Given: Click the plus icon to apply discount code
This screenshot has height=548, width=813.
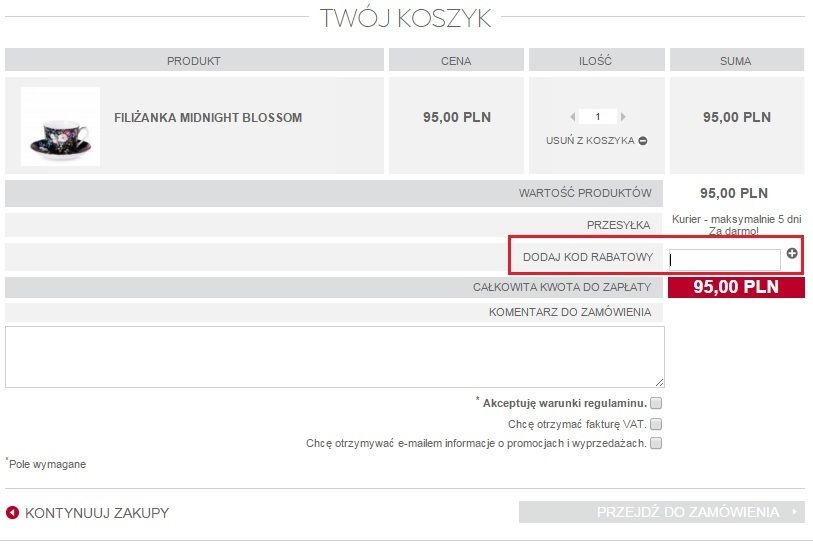Looking at the screenshot, I should 792,253.
